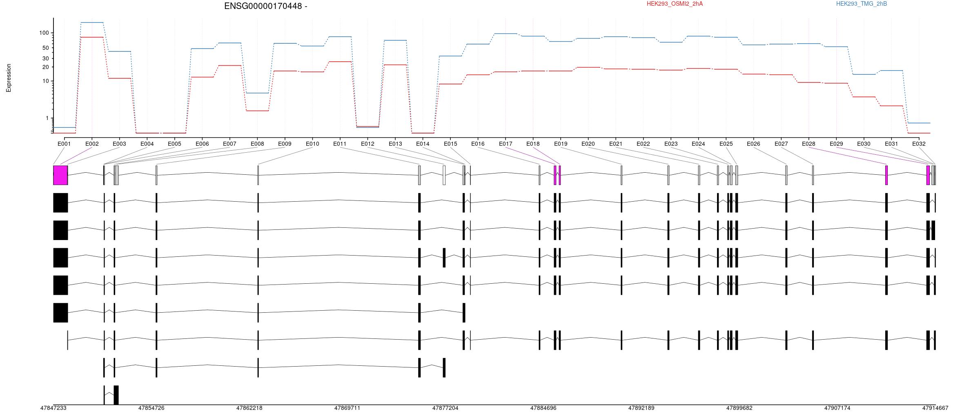Click the E032 exon label
This screenshot has width=980, height=416.
919,144
